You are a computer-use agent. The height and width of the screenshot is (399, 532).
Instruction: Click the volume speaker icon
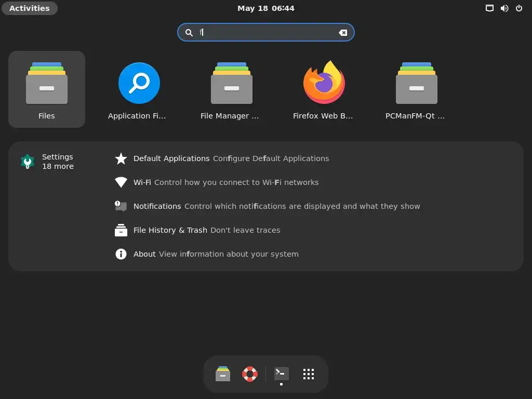[504, 8]
